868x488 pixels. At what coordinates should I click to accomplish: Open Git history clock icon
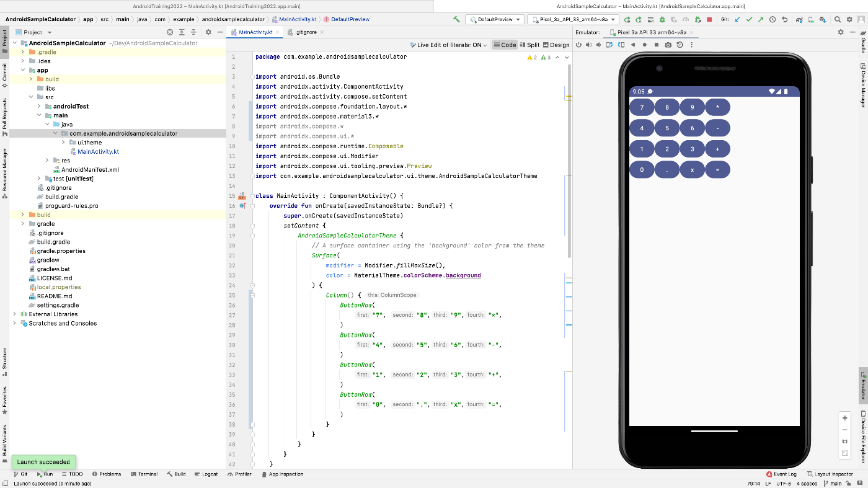coord(773,19)
